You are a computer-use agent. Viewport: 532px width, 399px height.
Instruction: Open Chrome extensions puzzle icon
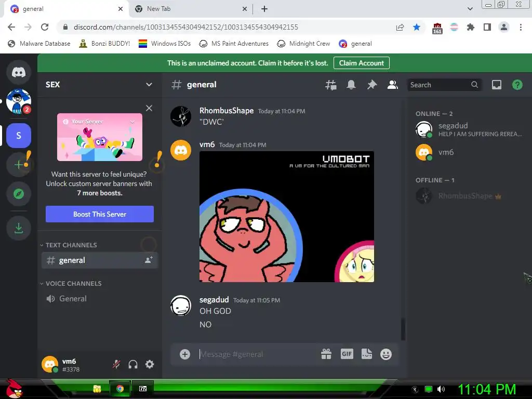471,27
